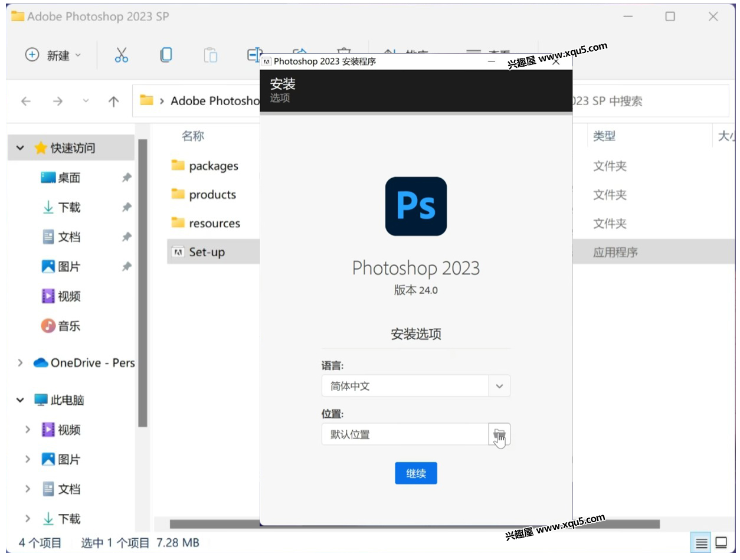This screenshot has width=740, height=560.
Task: Switch Explorer to large icons view
Action: pos(721,542)
